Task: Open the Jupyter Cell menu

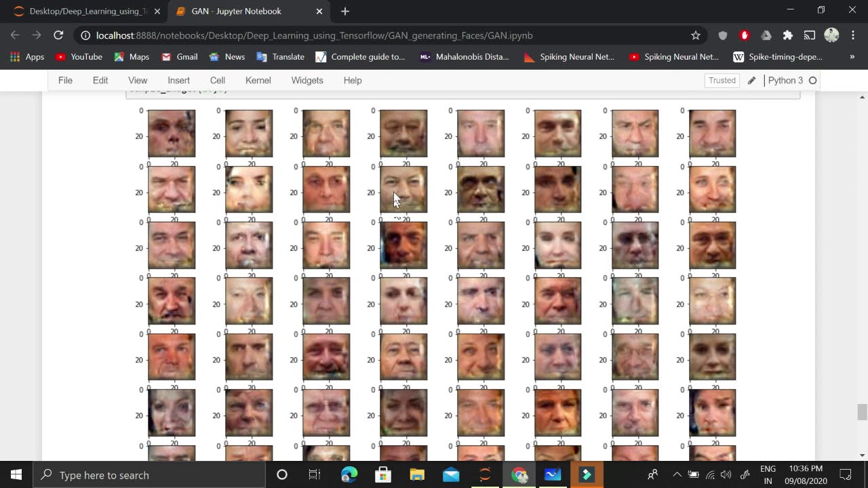Action: [x=218, y=80]
